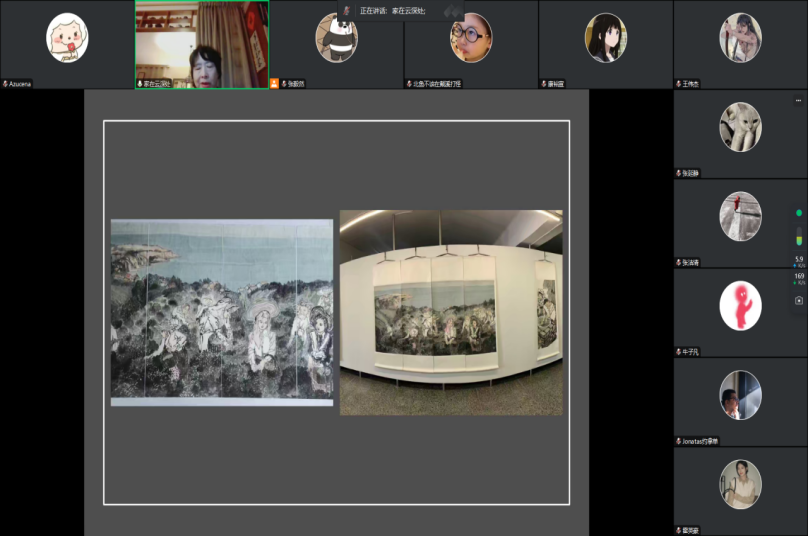
Task: Click the red figure avatar of 牛子凡
Action: (x=740, y=306)
